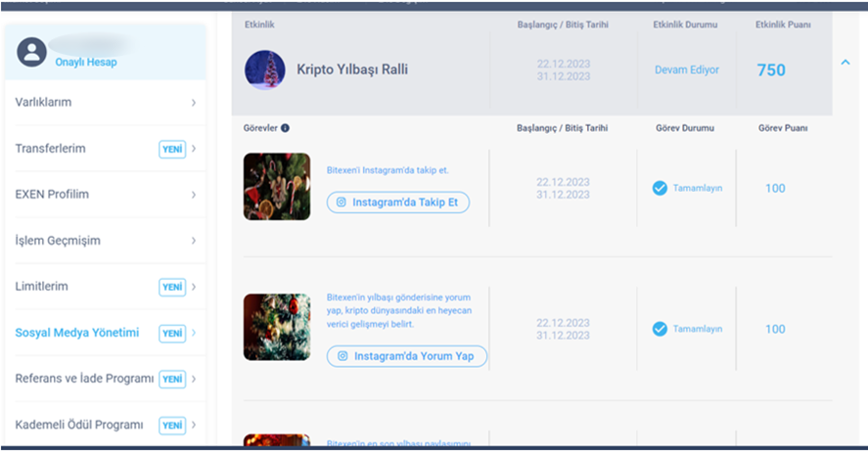The image size is (868, 452).
Task: Open Limitlerim chevron arrow
Action: coord(194,287)
